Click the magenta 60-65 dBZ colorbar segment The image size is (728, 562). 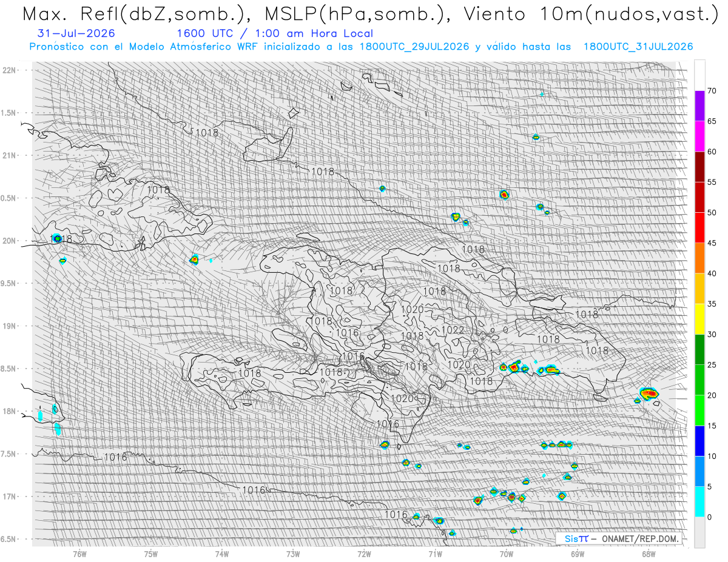pyautogui.click(x=699, y=136)
